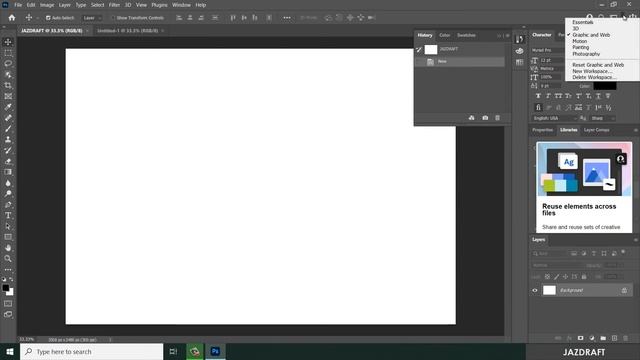Screen dimensions: 640x360
Task: Click align left edges icon in options bar
Action: coord(179,18)
